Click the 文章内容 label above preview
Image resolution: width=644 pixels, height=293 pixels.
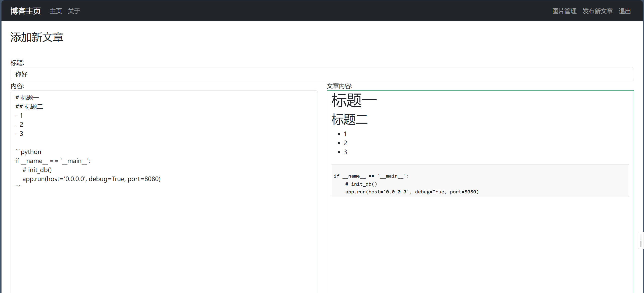pos(339,86)
